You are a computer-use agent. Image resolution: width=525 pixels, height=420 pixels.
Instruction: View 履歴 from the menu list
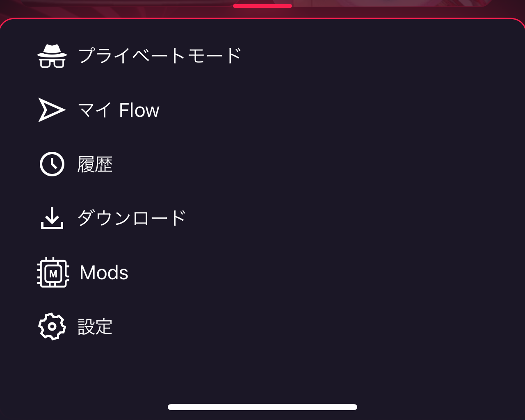(x=95, y=164)
